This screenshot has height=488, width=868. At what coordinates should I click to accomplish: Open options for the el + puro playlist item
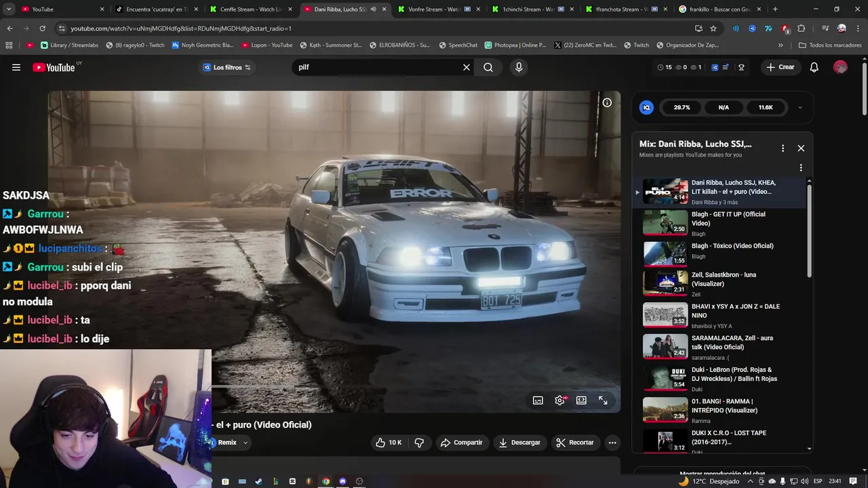coord(801,167)
